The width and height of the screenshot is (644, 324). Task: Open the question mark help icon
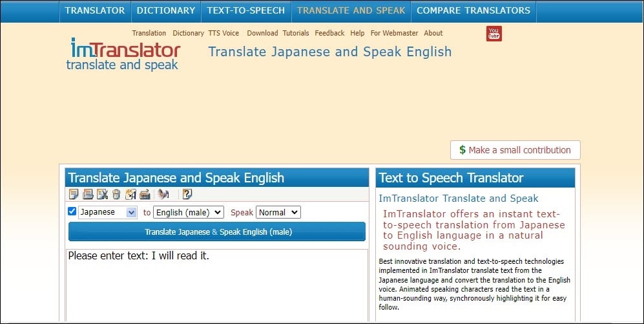pyautogui.click(x=187, y=194)
